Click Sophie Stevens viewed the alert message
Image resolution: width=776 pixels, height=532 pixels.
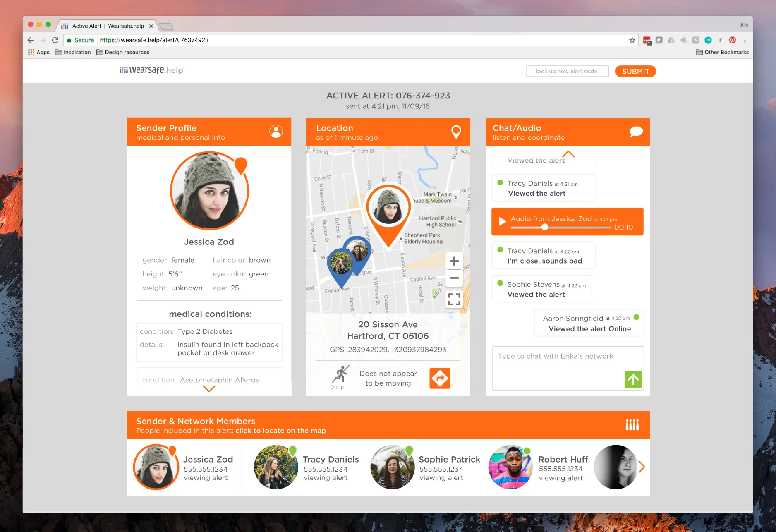[x=541, y=289]
